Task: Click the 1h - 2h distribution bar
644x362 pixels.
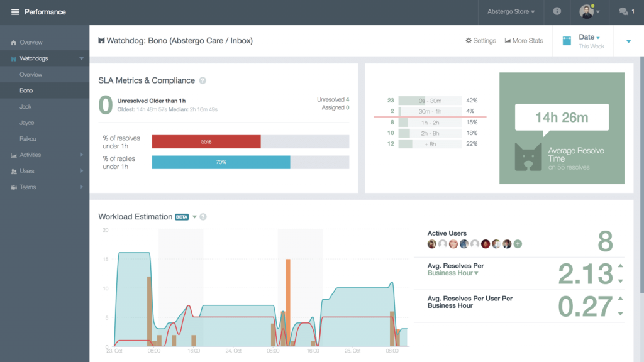Action: 430,123
